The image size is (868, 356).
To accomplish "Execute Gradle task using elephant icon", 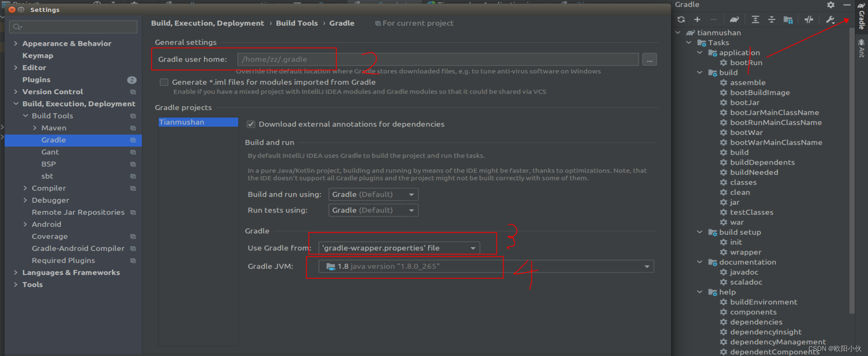I will point(734,19).
